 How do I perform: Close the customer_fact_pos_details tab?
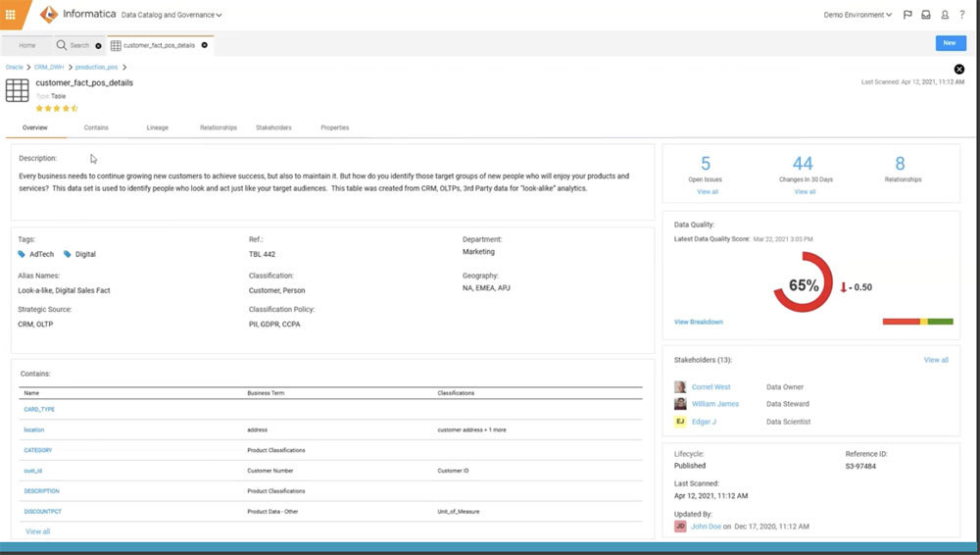click(204, 45)
